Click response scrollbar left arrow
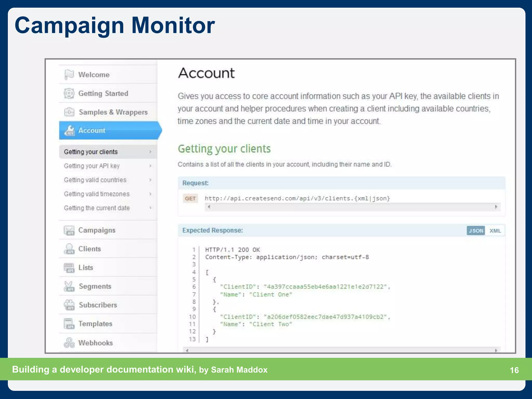The image size is (532, 399). click(187, 350)
